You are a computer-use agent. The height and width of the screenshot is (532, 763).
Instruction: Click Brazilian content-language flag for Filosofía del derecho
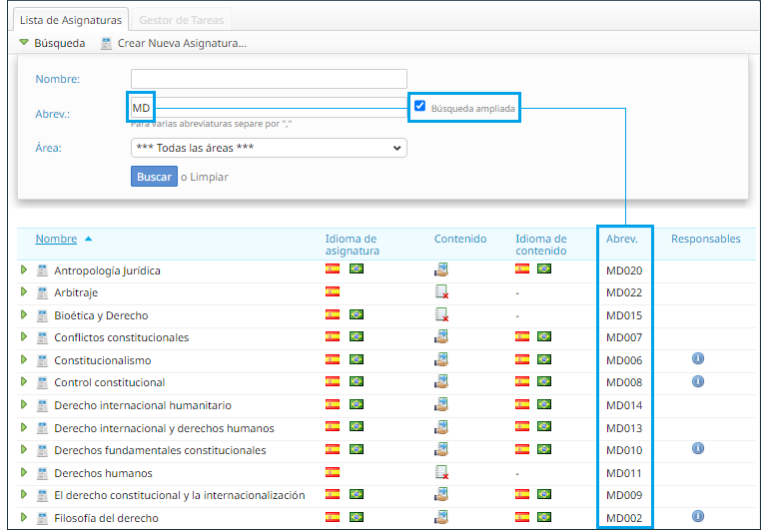tap(544, 516)
